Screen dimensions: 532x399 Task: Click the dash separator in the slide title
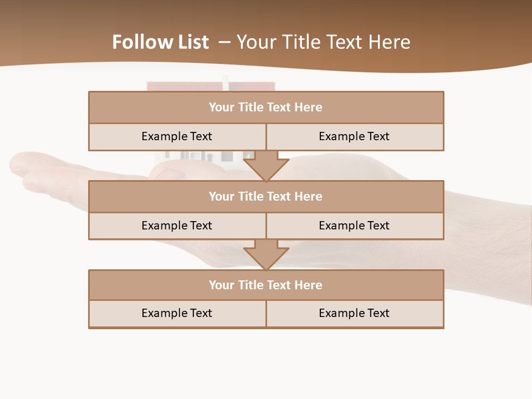tap(224, 42)
